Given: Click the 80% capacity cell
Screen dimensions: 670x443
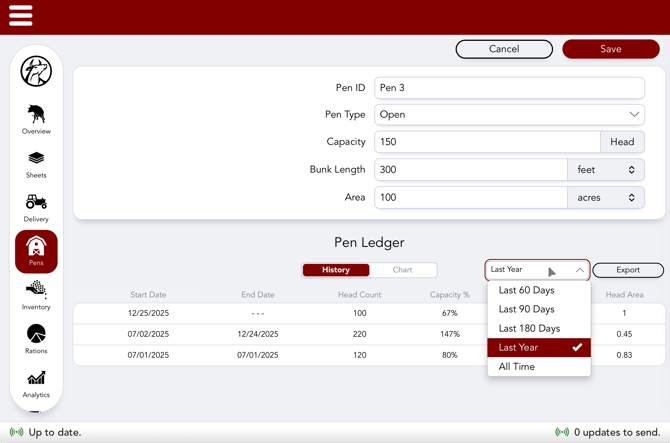Looking at the screenshot, I should [450, 355].
